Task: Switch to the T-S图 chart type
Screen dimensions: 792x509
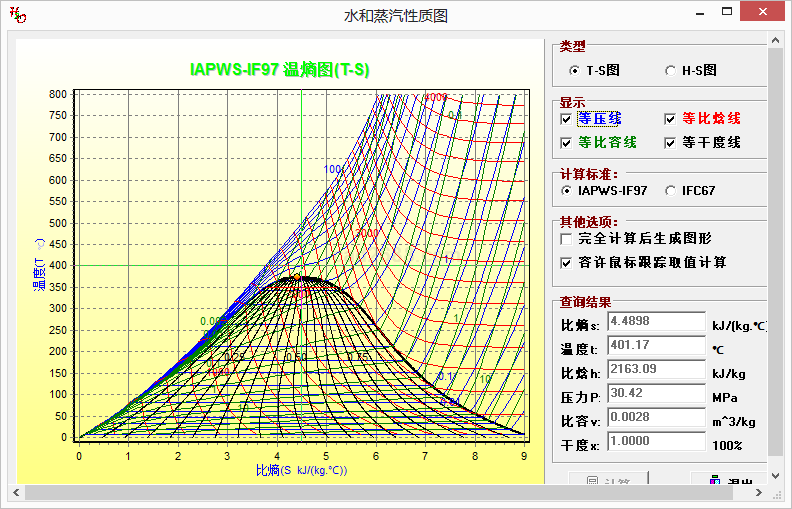Action: click(573, 71)
